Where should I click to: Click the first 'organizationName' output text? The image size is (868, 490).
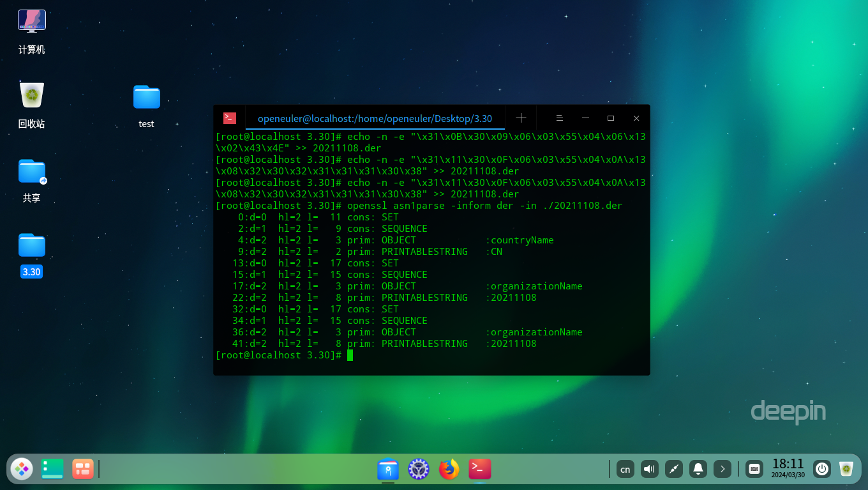pos(536,286)
